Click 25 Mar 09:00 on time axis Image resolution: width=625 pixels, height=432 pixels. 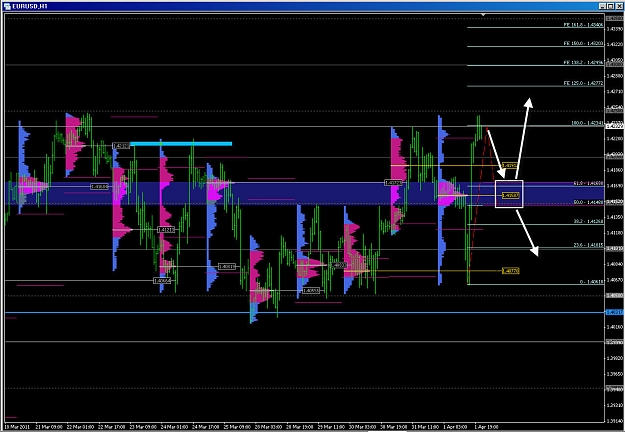pos(237,427)
